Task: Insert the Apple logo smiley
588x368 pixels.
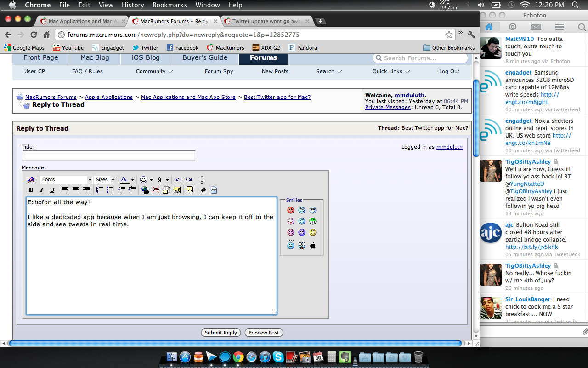Action: pos(313,246)
